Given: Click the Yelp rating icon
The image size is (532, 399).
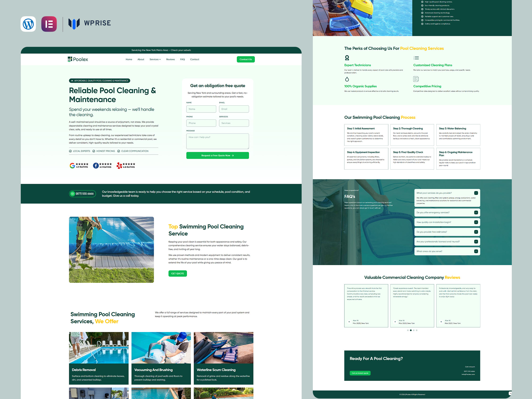Looking at the screenshot, I should coord(119,166).
